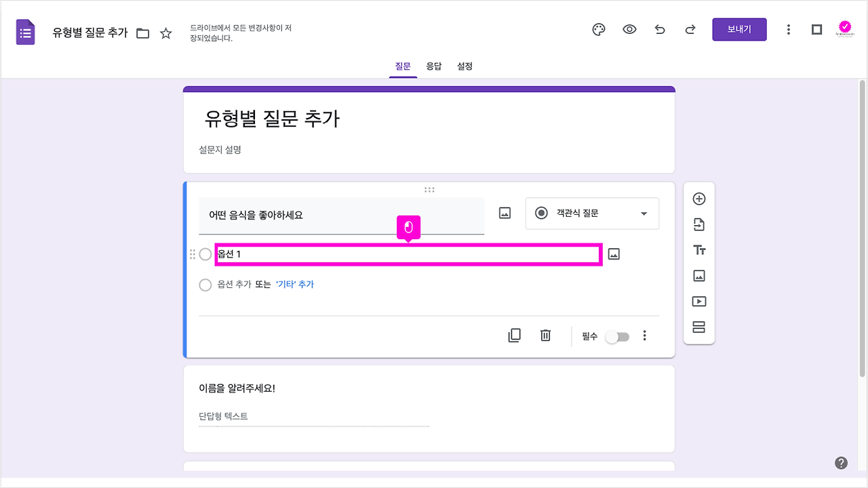
Task: Open the 객관식 질문 question type dropdown
Action: click(x=592, y=213)
